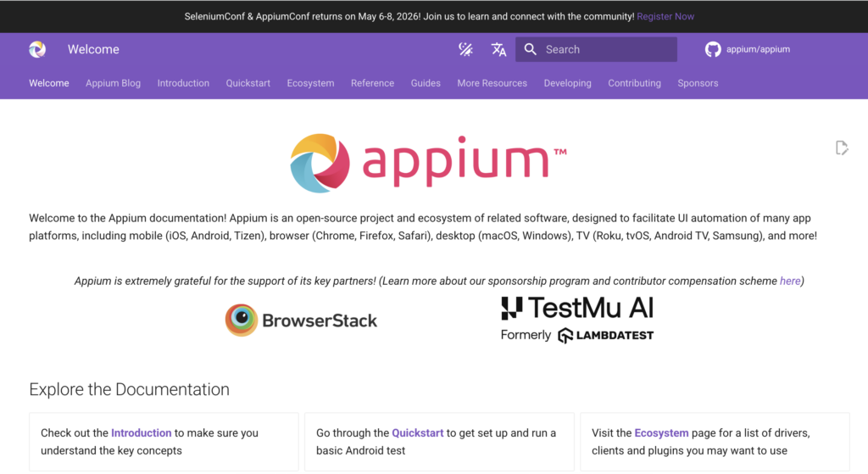Open the Ecosystem link in card
Image resolution: width=868 pixels, height=474 pixels.
click(661, 433)
